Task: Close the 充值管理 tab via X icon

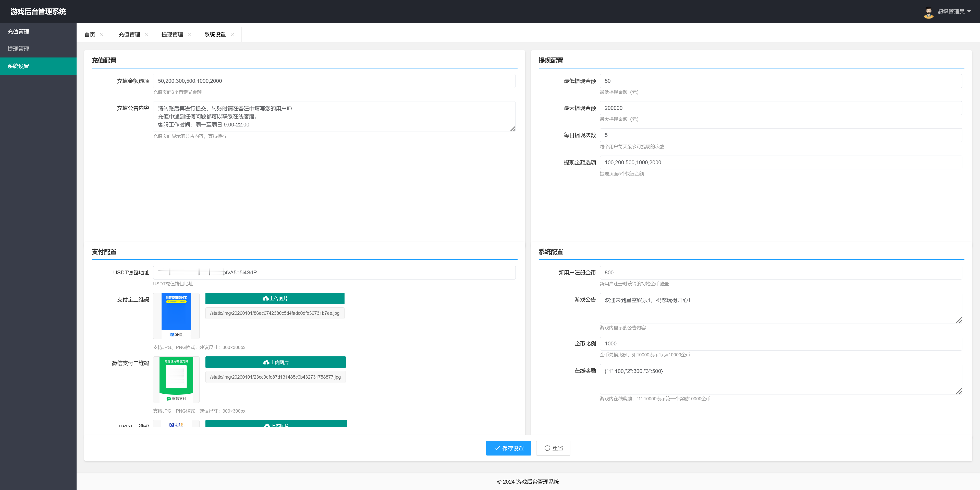Action: click(x=146, y=35)
